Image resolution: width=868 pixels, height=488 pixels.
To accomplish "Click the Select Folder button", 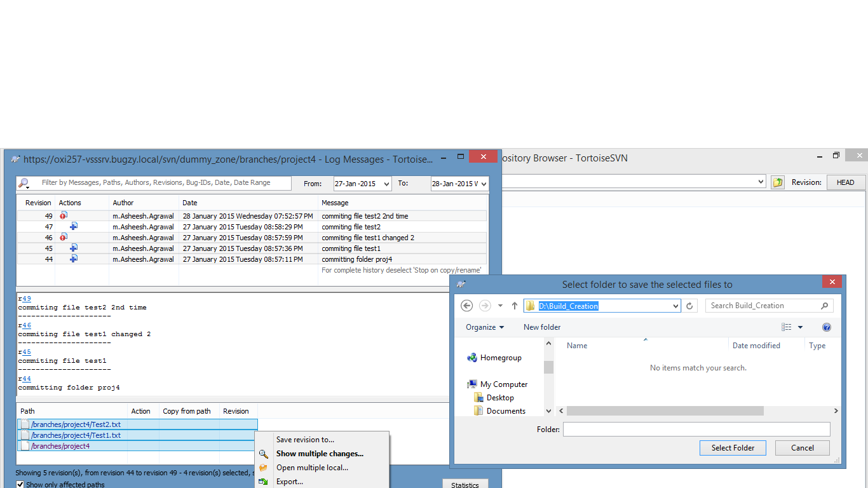I will tap(733, 448).
